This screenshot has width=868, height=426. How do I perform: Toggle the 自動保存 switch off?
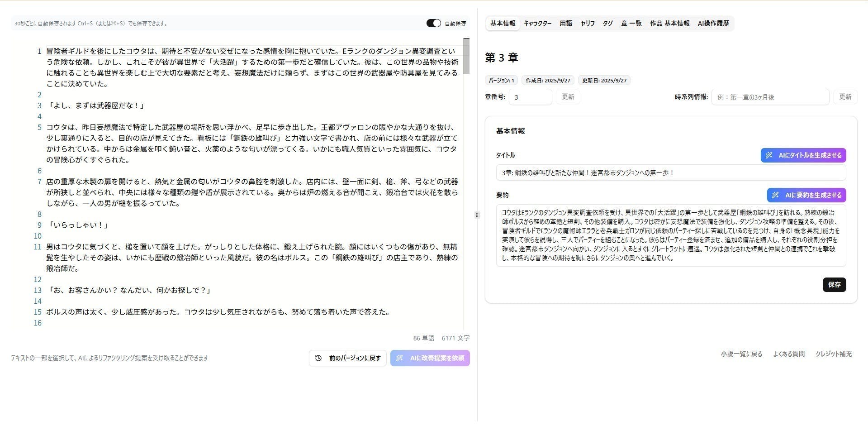433,23
